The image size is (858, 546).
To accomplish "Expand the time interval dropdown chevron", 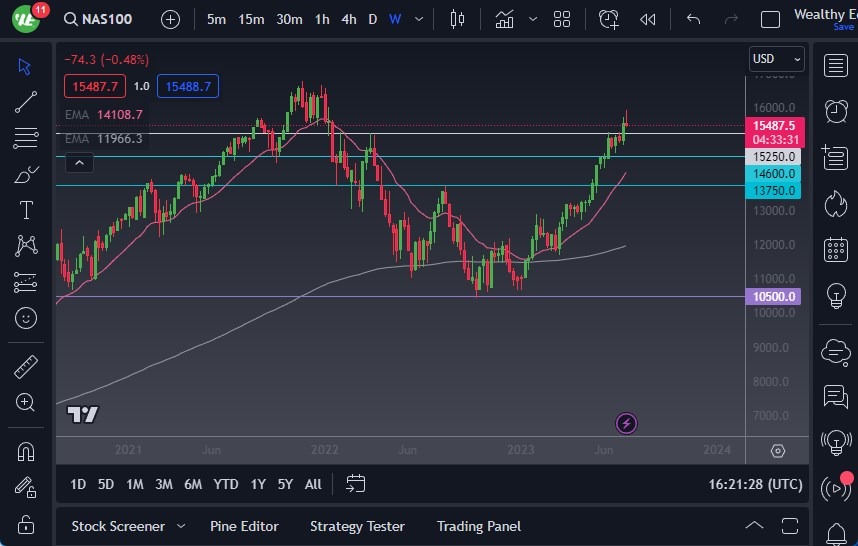I will tap(419, 19).
